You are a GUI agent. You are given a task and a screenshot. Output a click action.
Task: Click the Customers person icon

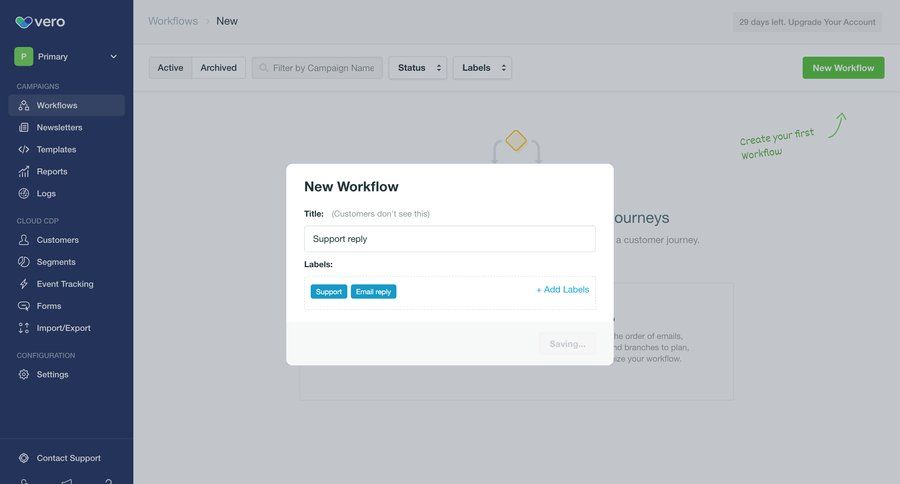coord(24,239)
